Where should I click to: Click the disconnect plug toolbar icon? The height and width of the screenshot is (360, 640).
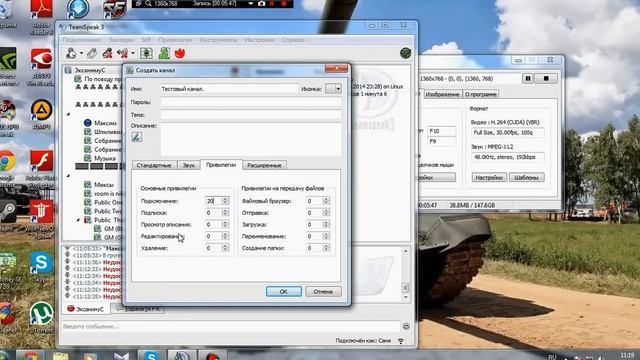pos(92,53)
